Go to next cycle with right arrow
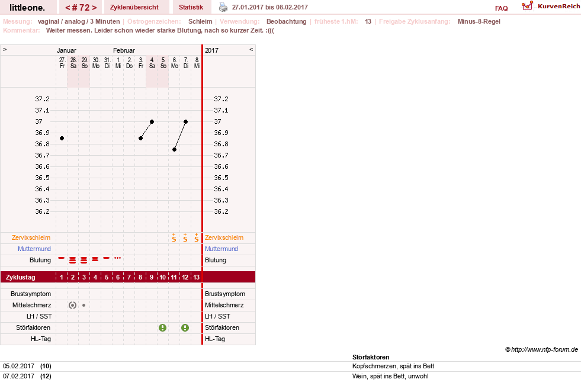This screenshot has width=581, height=392. point(95,8)
